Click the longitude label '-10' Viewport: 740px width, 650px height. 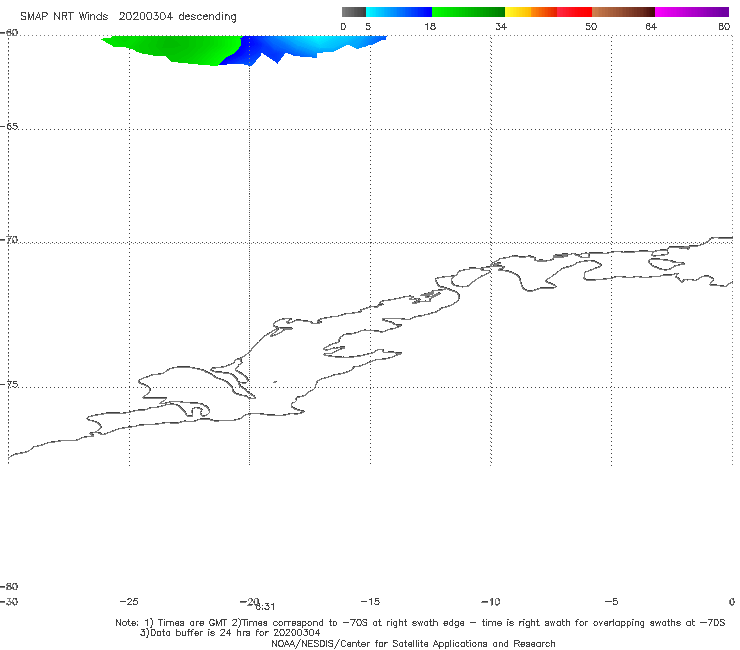[491, 601]
